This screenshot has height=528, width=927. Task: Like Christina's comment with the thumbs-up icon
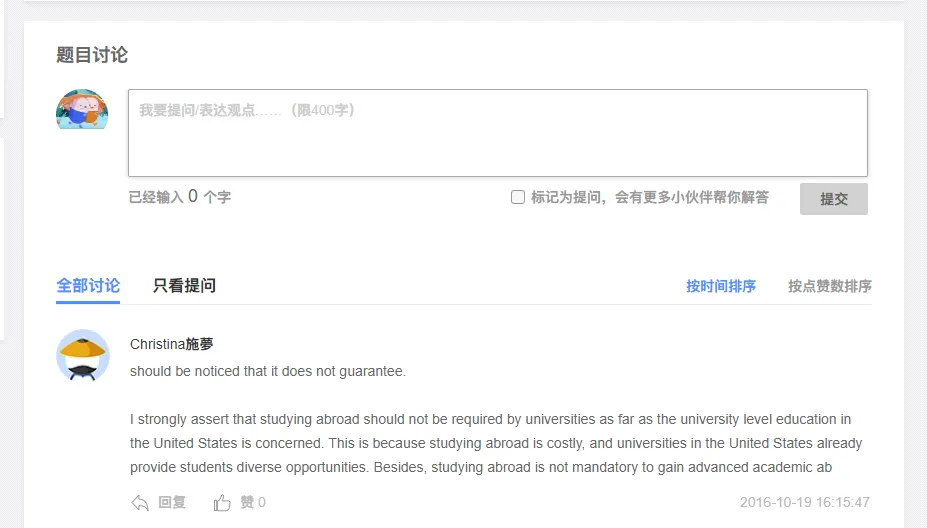click(222, 503)
